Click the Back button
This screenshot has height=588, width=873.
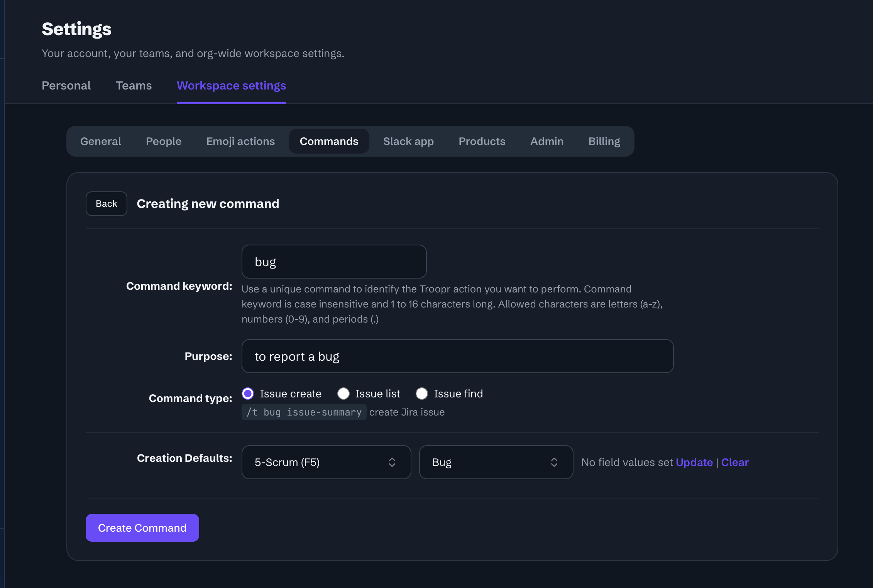[x=107, y=204]
